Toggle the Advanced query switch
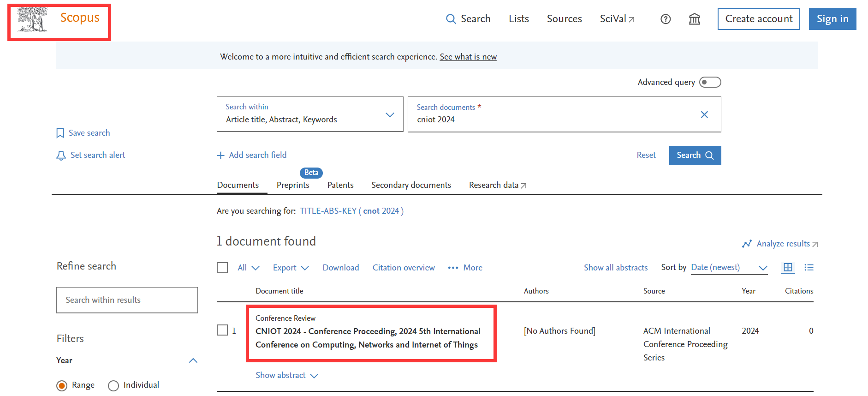The height and width of the screenshot is (396, 868). click(x=710, y=82)
